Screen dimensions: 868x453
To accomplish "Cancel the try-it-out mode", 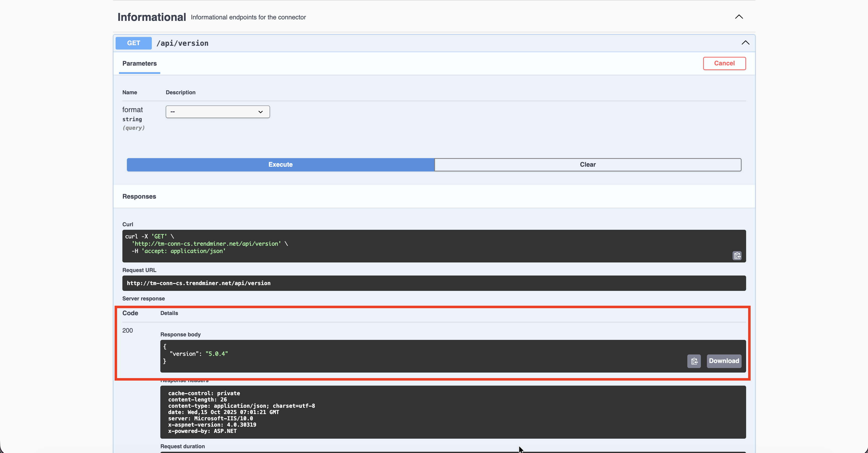I will [724, 63].
